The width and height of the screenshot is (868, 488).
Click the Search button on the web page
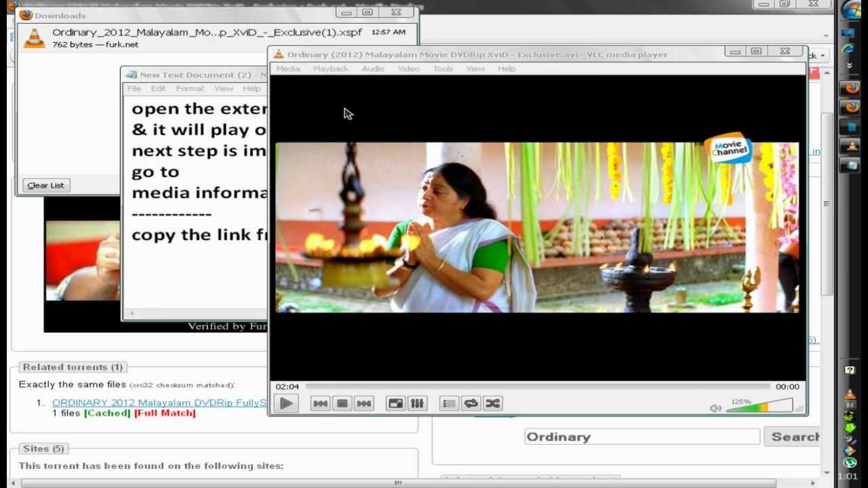tap(792, 436)
